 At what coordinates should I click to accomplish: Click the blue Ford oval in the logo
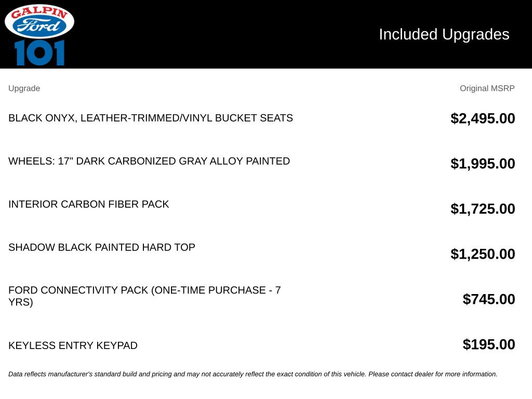(39, 25)
